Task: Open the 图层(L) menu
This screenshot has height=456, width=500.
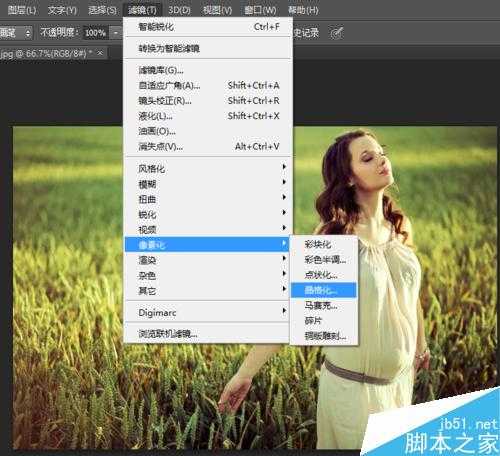Action: 22,10
